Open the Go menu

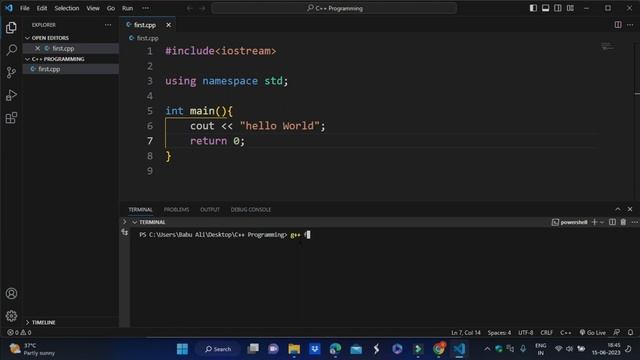(x=111, y=8)
